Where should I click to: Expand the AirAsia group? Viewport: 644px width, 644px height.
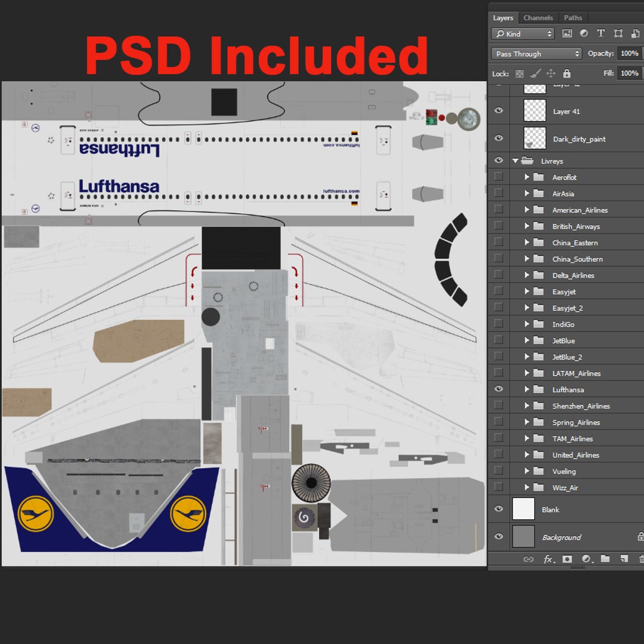(x=527, y=193)
